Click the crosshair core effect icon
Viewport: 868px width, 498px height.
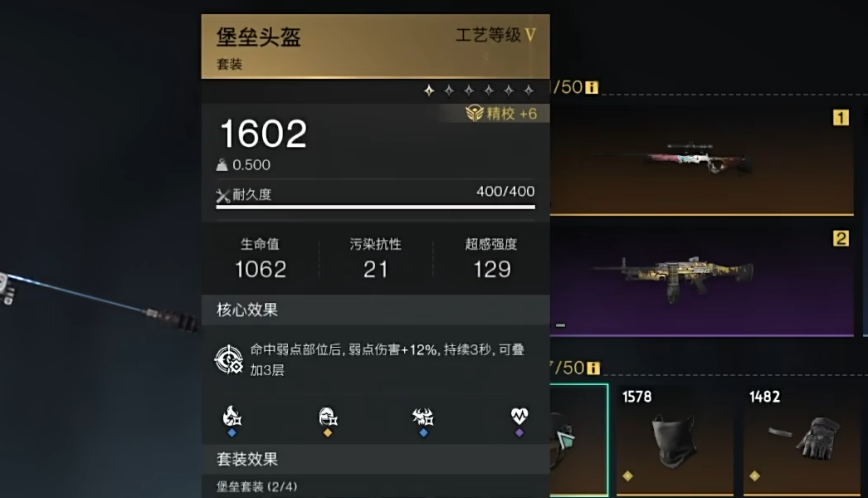[x=229, y=359]
